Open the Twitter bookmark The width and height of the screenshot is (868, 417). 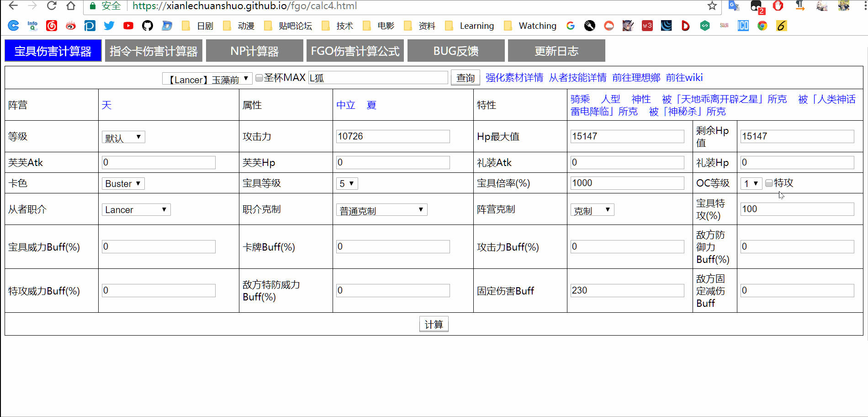(109, 26)
